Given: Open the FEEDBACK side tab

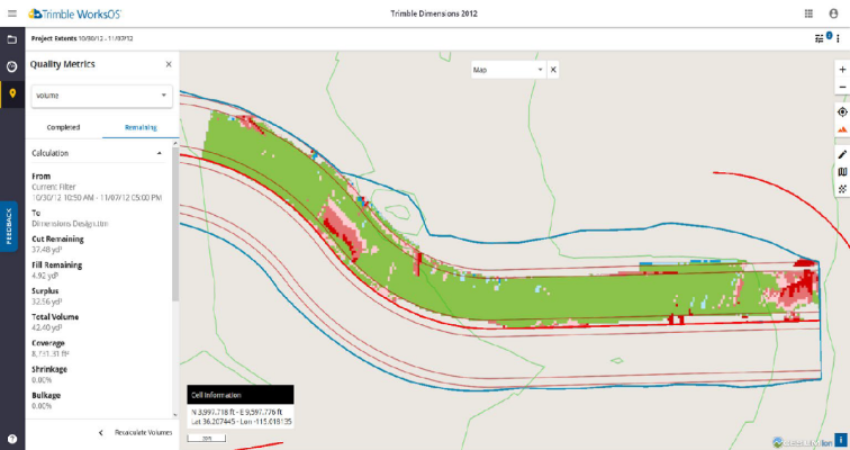Looking at the screenshot, I should [x=9, y=227].
